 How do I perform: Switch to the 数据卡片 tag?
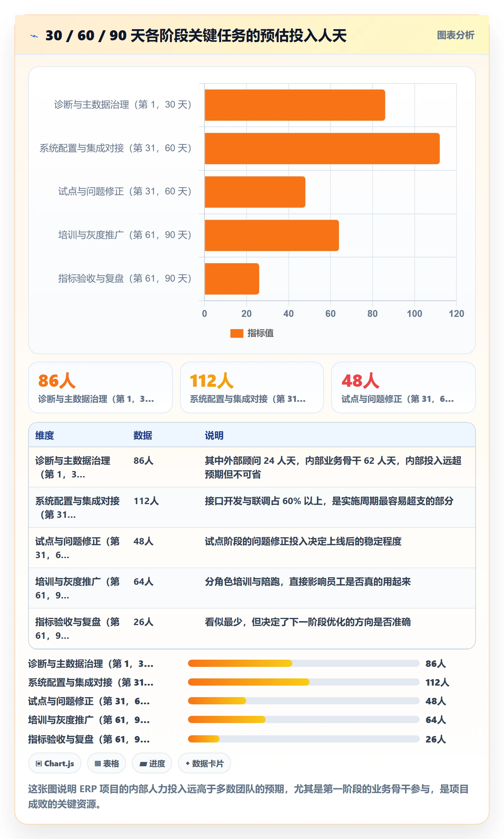[204, 763]
